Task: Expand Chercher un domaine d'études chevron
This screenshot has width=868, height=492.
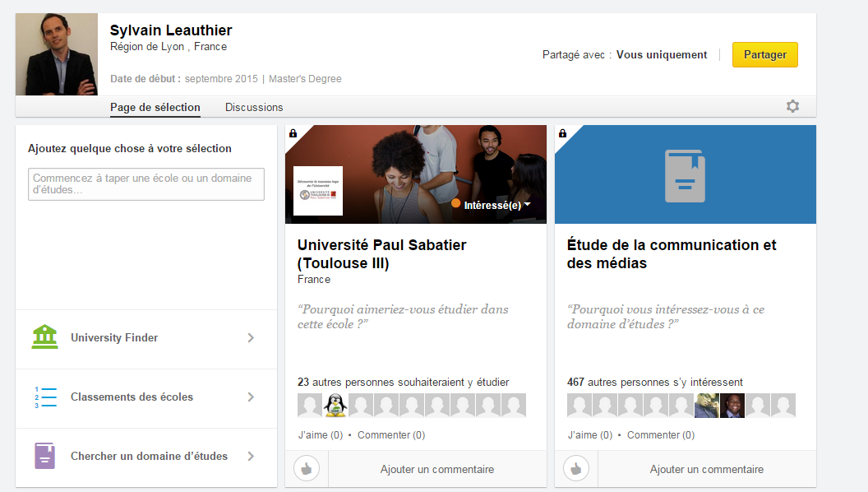Action: (251, 456)
